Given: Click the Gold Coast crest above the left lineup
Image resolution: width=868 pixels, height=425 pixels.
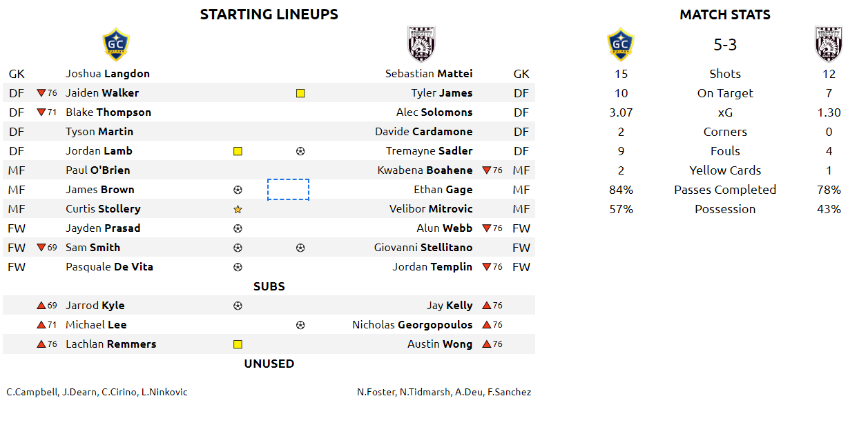Looking at the screenshot, I should tap(116, 44).
